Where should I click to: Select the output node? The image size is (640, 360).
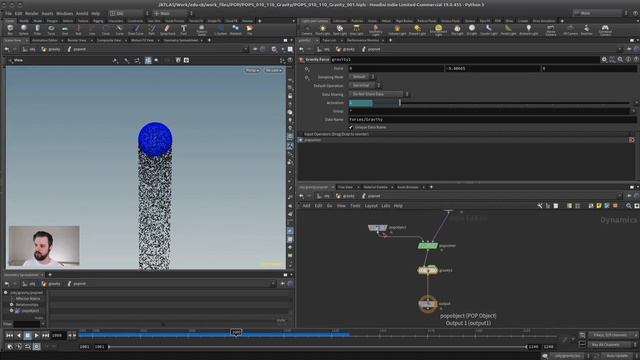427,304
